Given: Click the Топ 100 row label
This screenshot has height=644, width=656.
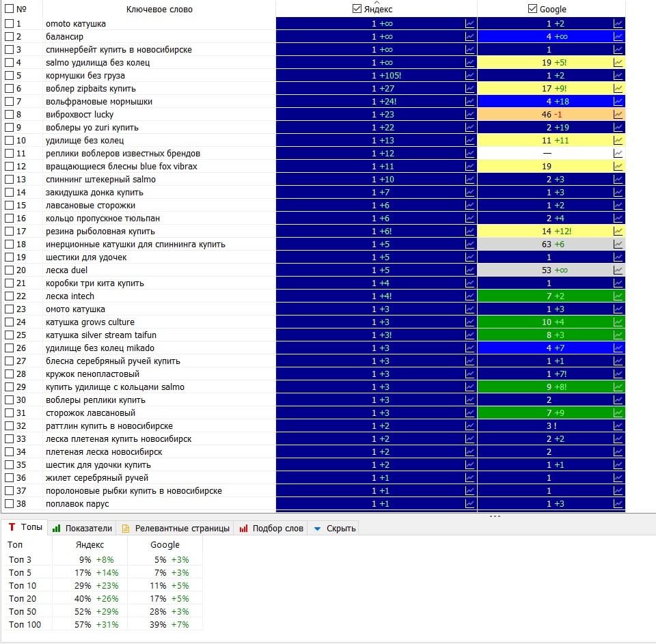Looking at the screenshot, I should 25,624.
